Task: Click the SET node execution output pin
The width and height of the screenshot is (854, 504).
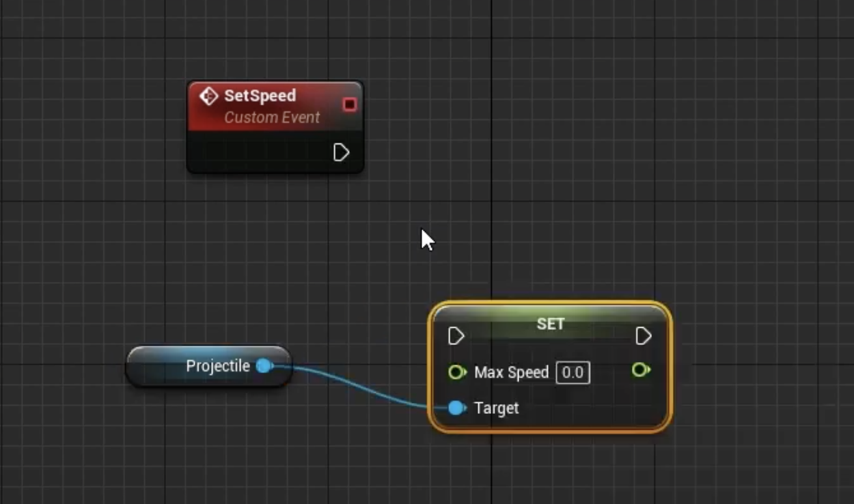Action: click(643, 336)
